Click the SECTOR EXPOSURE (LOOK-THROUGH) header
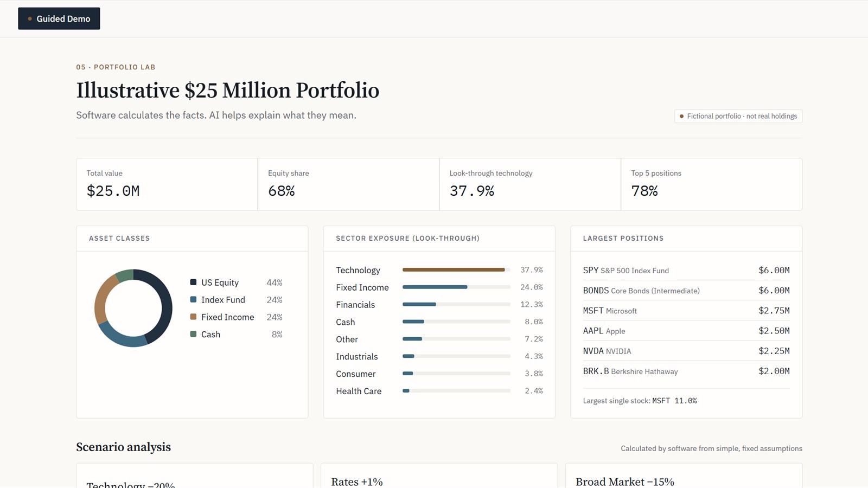Viewport: 868px width, 488px height. [407, 238]
